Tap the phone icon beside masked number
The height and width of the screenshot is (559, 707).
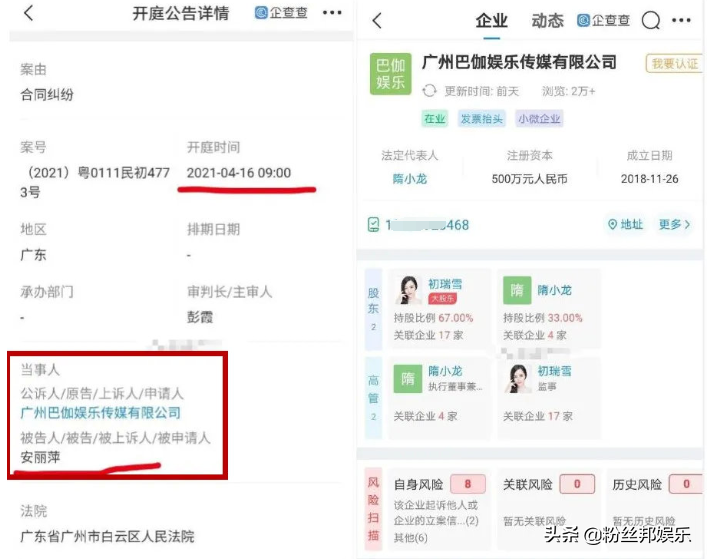point(373,225)
